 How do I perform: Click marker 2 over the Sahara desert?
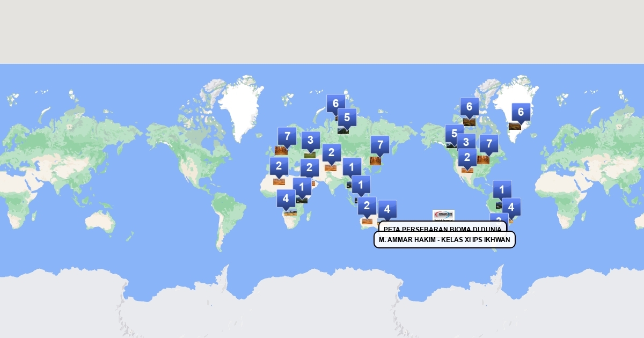point(279,166)
